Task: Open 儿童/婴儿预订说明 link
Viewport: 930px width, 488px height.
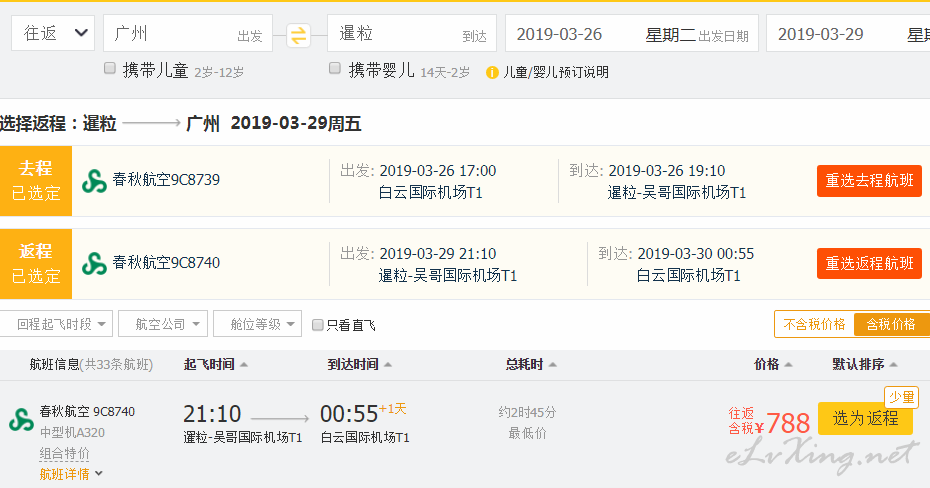Action: click(556, 72)
